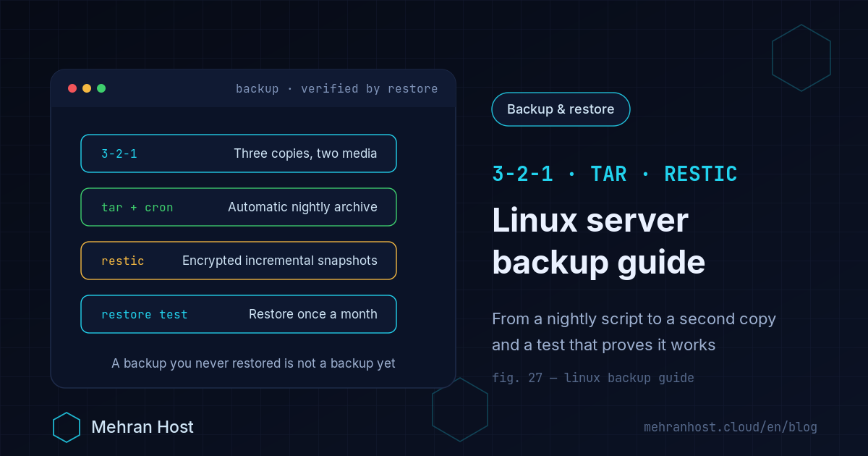Click the 'Linux server backup guide' title

(599, 241)
